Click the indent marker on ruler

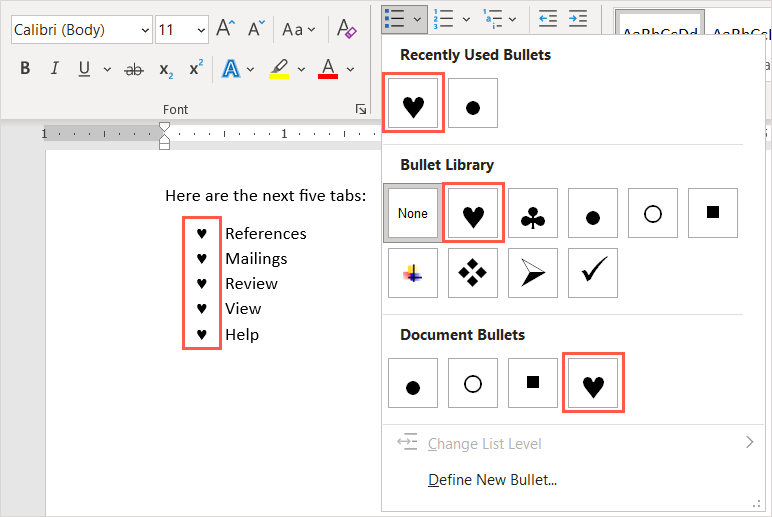(x=164, y=136)
